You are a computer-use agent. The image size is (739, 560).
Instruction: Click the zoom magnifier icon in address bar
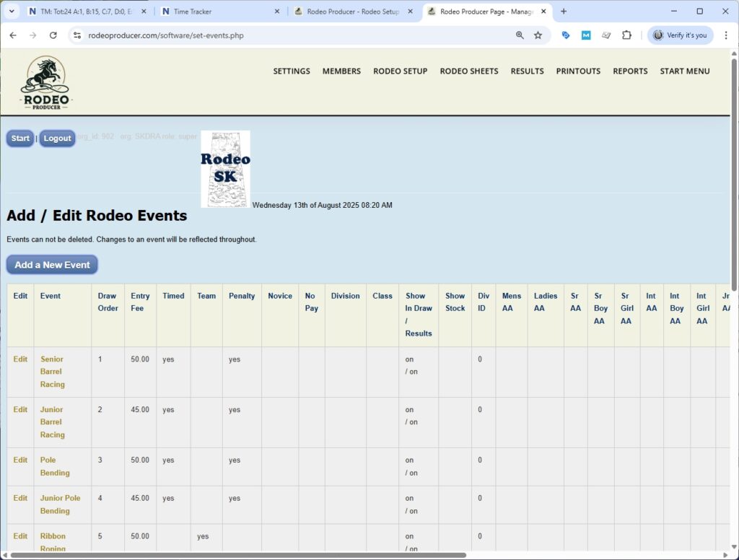pos(520,35)
